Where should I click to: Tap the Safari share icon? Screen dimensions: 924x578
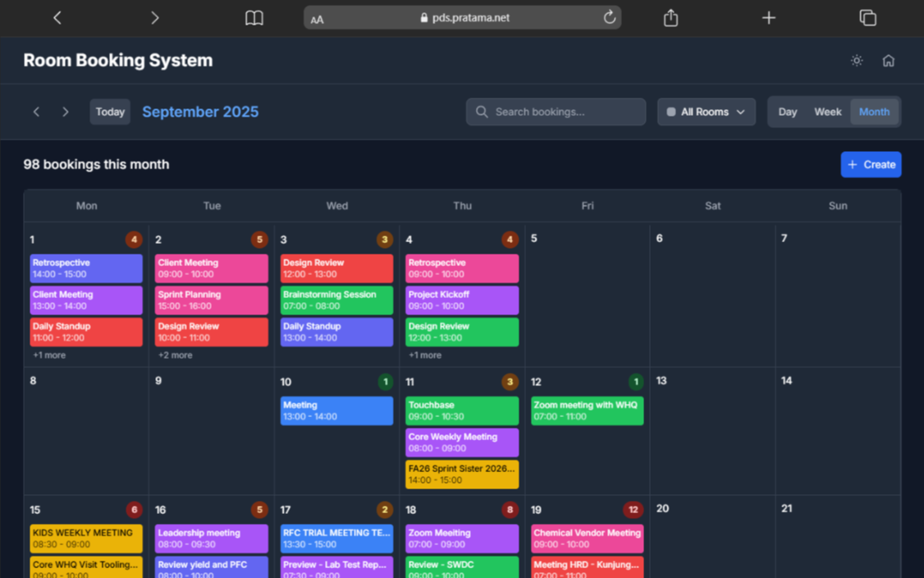(x=670, y=17)
